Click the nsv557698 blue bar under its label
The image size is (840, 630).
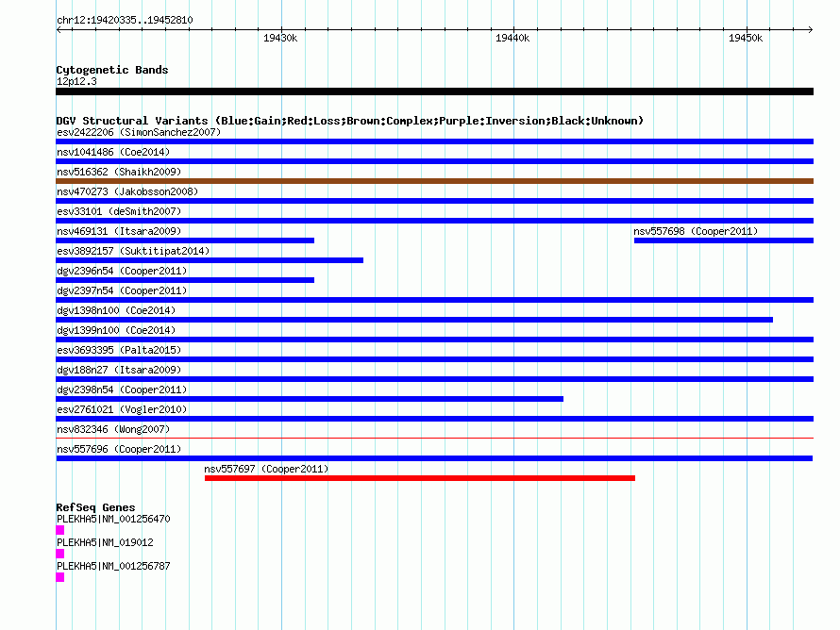[x=724, y=240]
